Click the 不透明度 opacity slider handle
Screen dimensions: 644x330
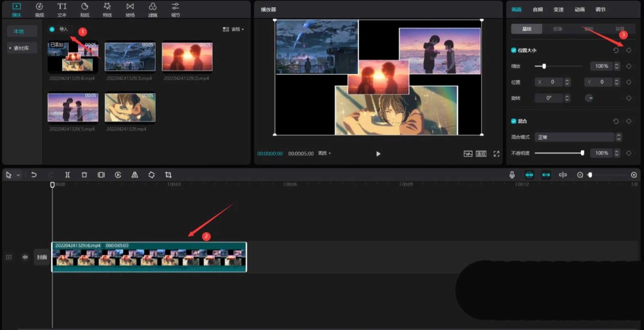[x=583, y=153]
